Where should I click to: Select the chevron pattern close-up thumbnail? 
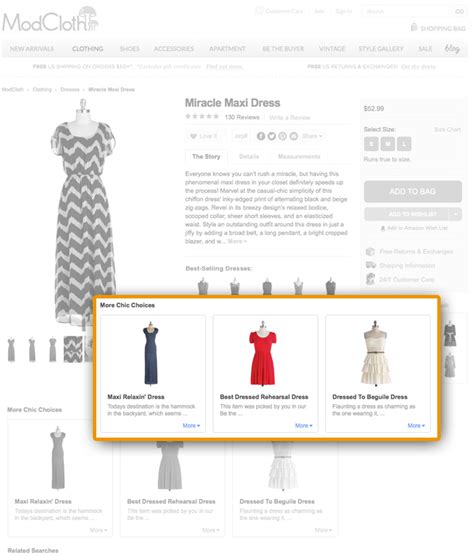click(x=73, y=349)
